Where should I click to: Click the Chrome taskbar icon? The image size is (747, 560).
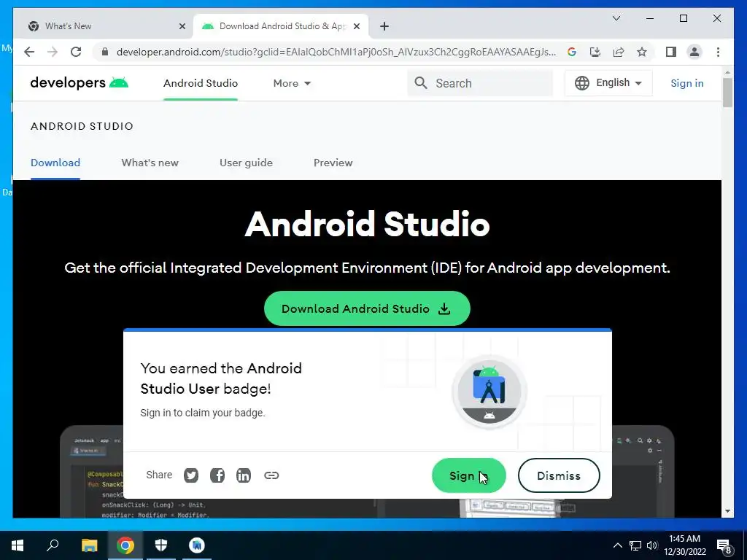(x=125, y=545)
